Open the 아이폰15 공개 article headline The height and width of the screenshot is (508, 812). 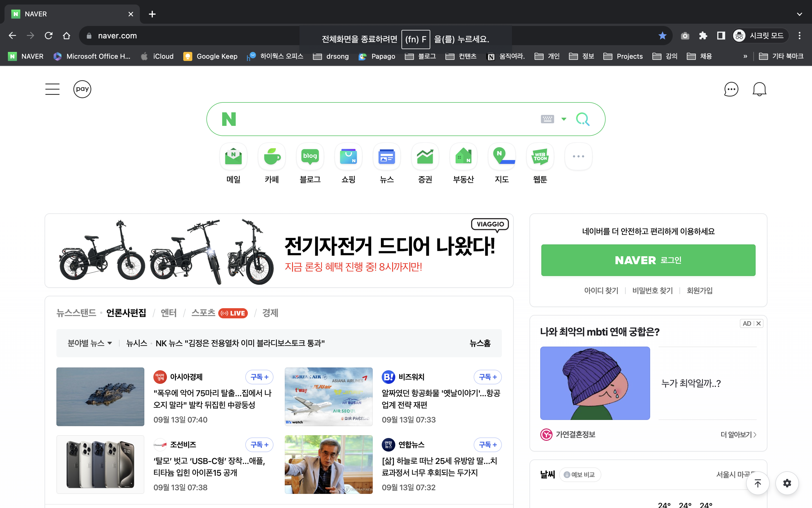click(209, 467)
